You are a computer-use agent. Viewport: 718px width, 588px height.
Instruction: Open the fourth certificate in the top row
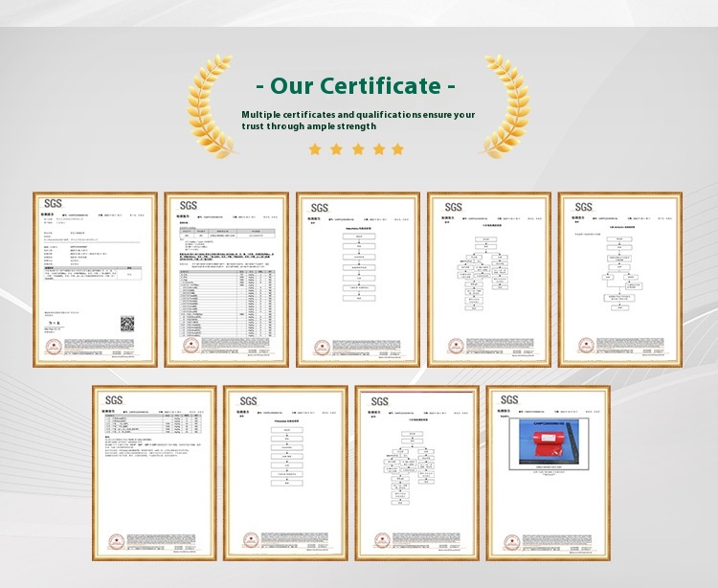click(488, 279)
